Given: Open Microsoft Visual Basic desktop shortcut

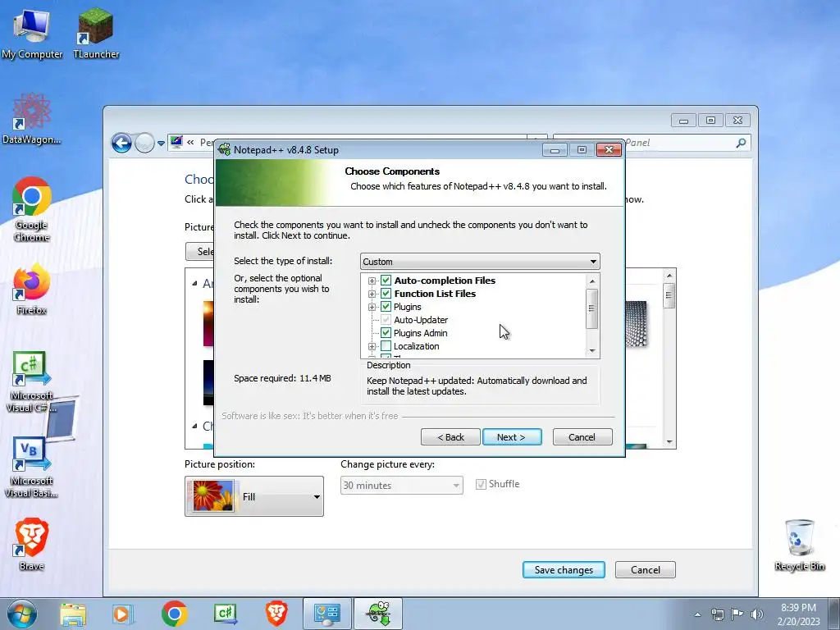Looking at the screenshot, I should [32, 468].
